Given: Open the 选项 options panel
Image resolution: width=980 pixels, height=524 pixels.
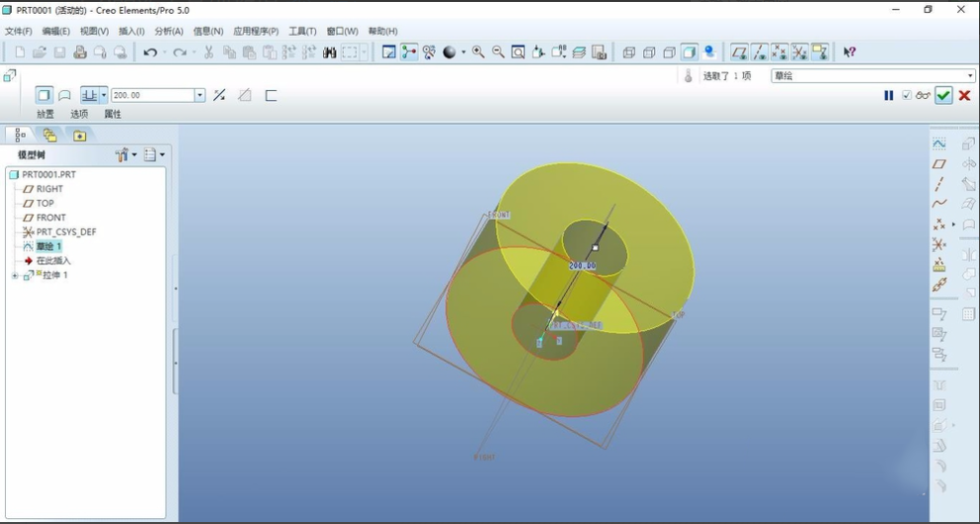Looking at the screenshot, I should [79, 114].
